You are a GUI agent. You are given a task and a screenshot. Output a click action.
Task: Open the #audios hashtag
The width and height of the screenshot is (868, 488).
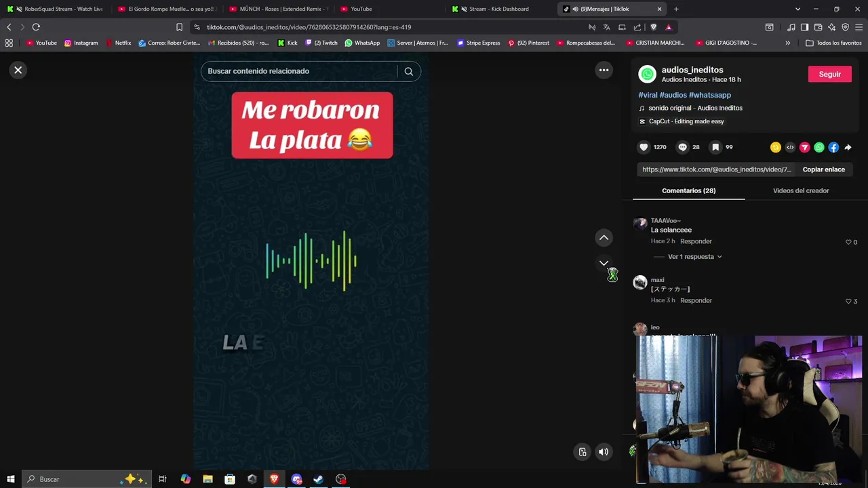[x=673, y=95]
